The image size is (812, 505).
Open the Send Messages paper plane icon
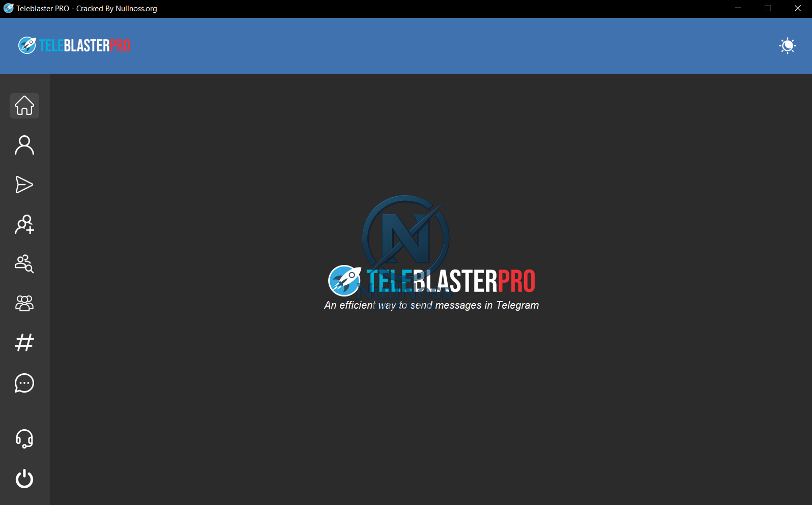tap(24, 185)
